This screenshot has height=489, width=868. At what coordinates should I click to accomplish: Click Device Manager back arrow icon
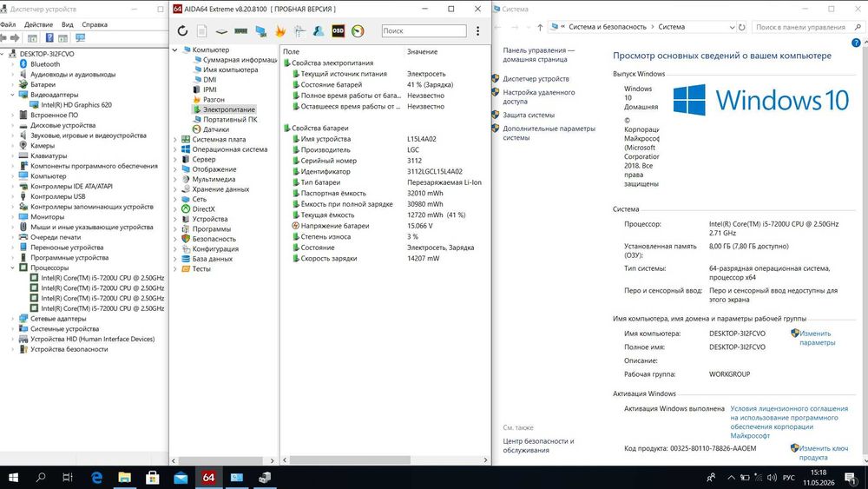click(3, 37)
